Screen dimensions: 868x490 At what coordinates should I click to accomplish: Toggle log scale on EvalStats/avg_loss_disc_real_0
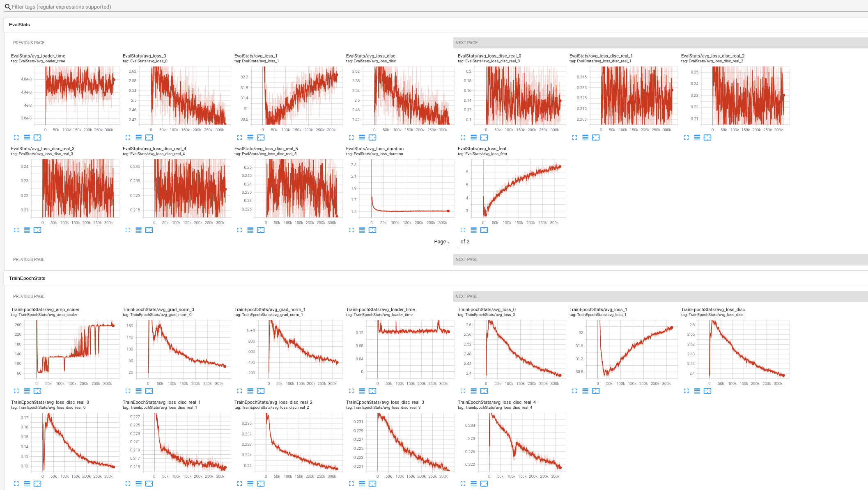click(474, 137)
